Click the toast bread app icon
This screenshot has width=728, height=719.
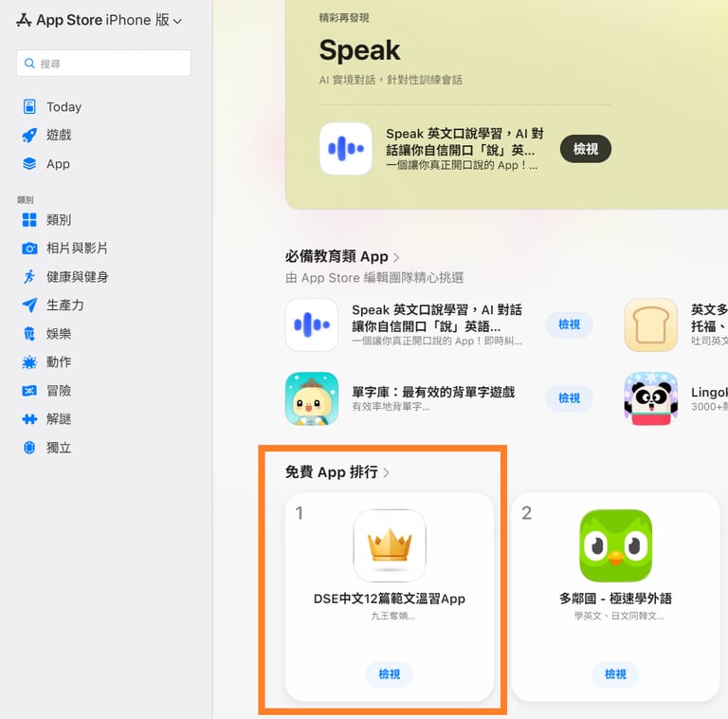coord(651,324)
